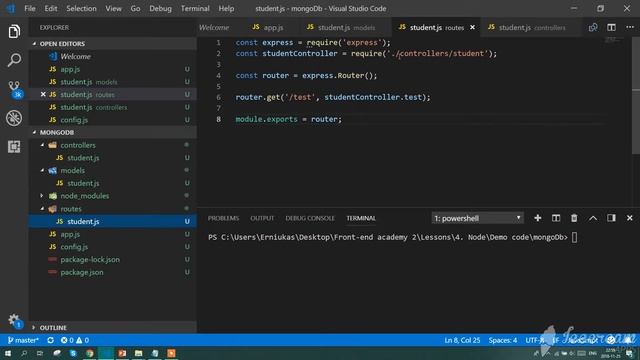Open PowerPoint from the taskbar

122,353
